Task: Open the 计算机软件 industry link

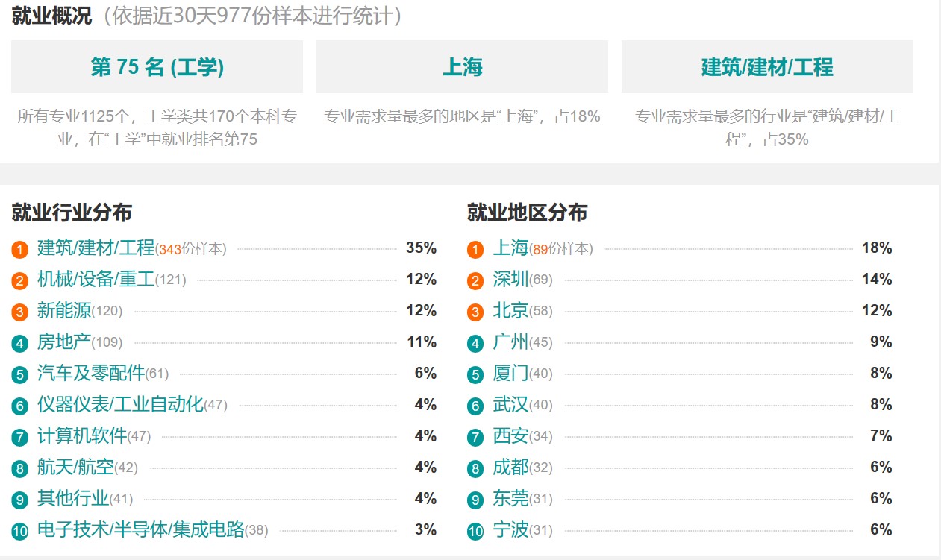Action: point(82,436)
